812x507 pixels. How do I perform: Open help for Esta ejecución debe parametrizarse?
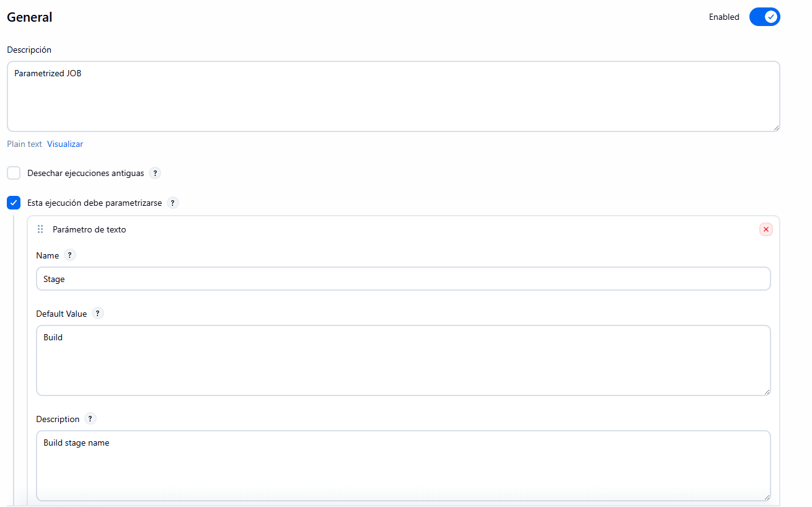point(173,203)
